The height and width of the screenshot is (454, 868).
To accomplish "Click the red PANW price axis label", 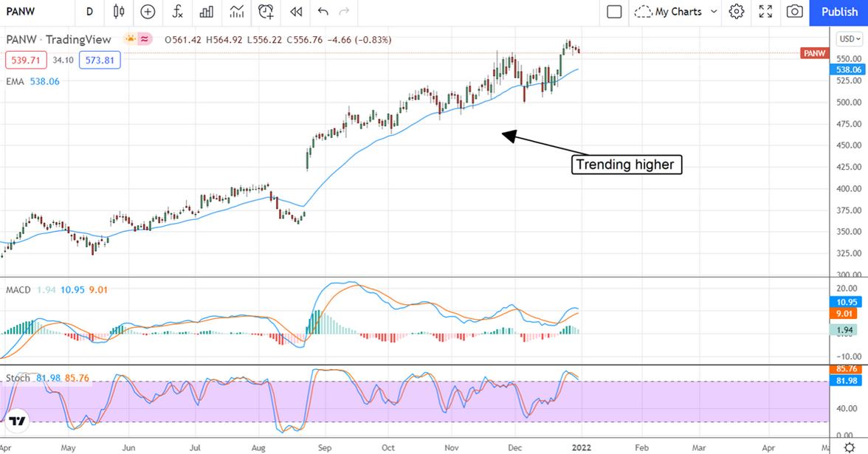I will pyautogui.click(x=815, y=53).
